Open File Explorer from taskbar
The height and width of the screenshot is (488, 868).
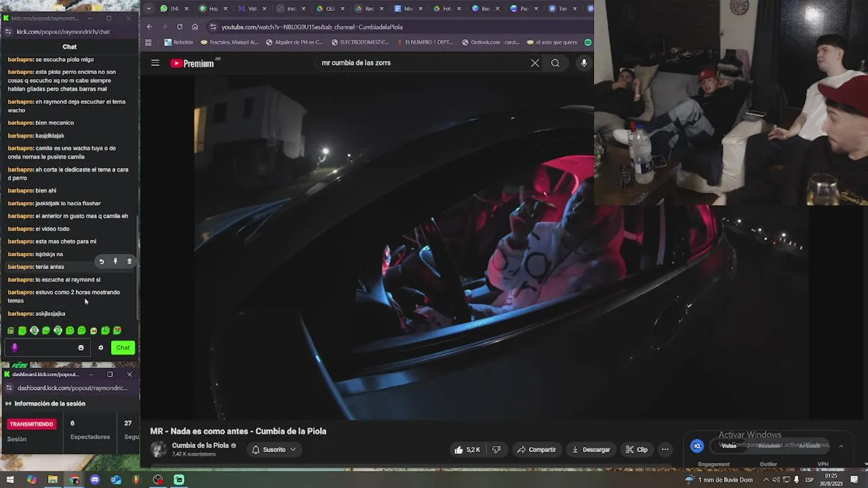pyautogui.click(x=53, y=480)
